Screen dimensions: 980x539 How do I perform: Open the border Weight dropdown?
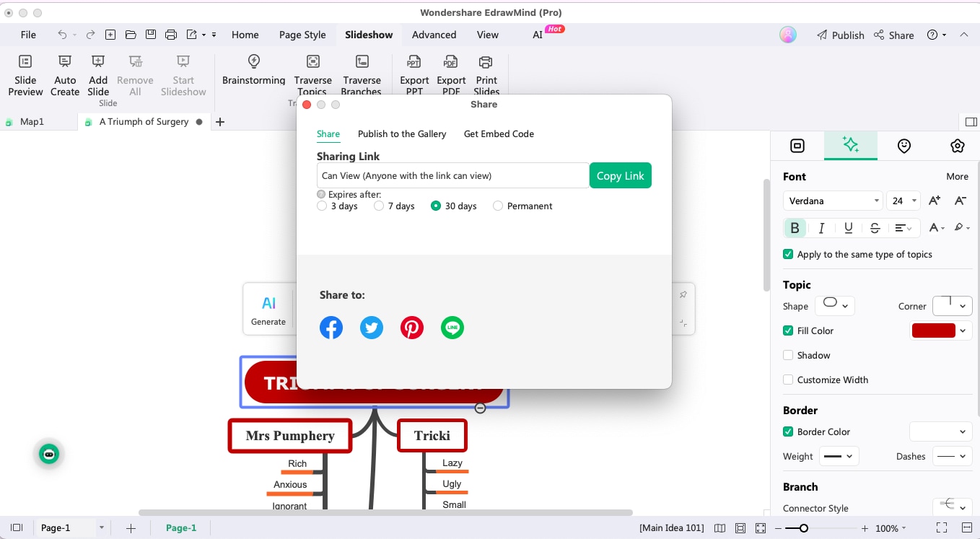click(839, 456)
